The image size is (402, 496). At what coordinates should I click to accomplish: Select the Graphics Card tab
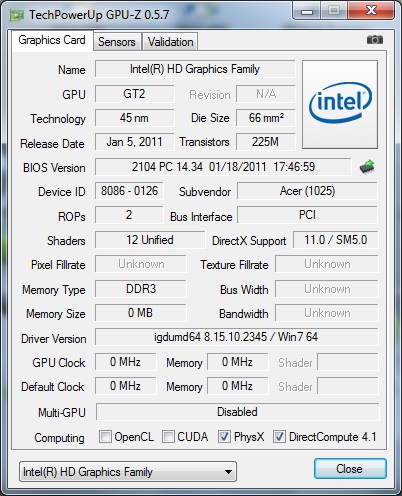pos(52,41)
